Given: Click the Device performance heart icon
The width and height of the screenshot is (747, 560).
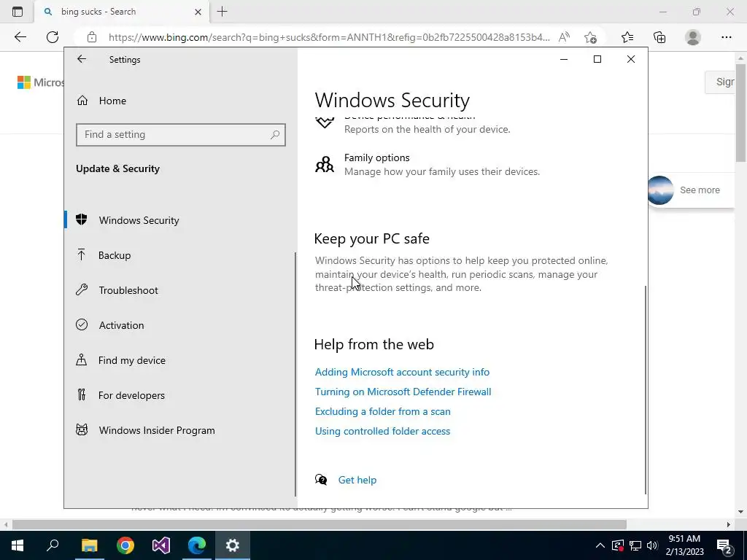Looking at the screenshot, I should [325, 122].
